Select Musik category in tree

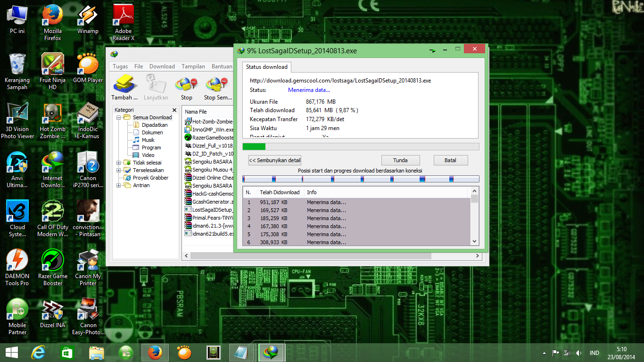point(148,140)
